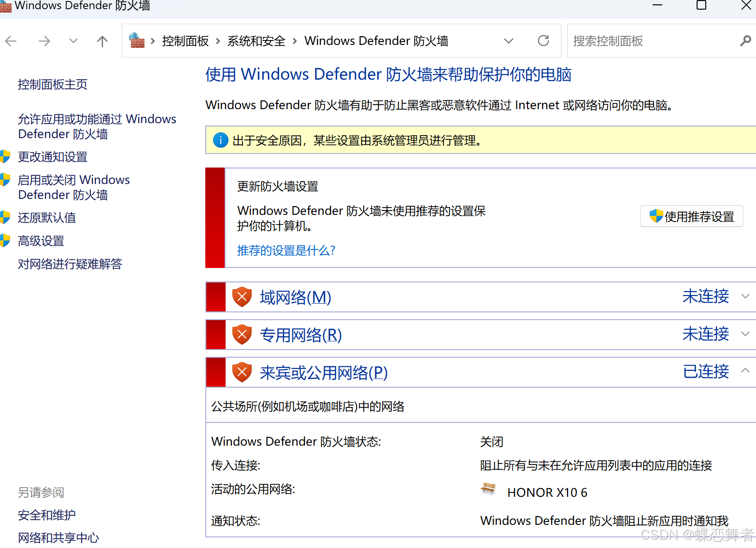The width and height of the screenshot is (756, 548).
Task: Go forward with the right arrow button
Action: 44,41
